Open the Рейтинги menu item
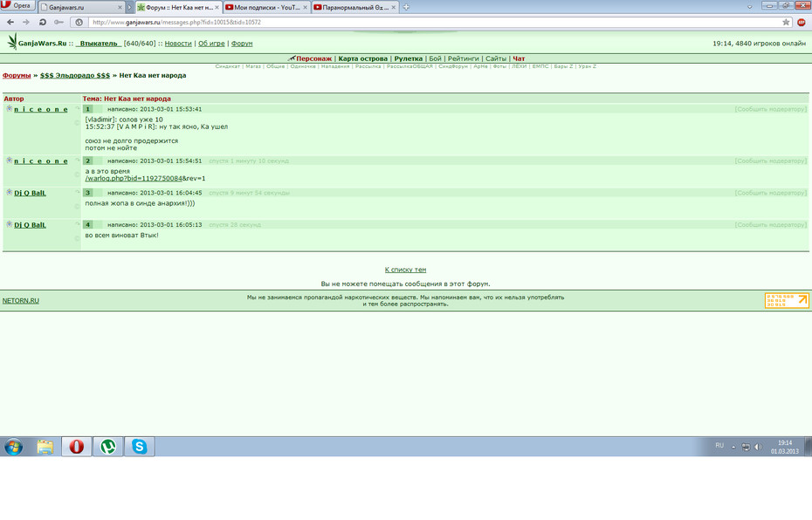 [463, 58]
